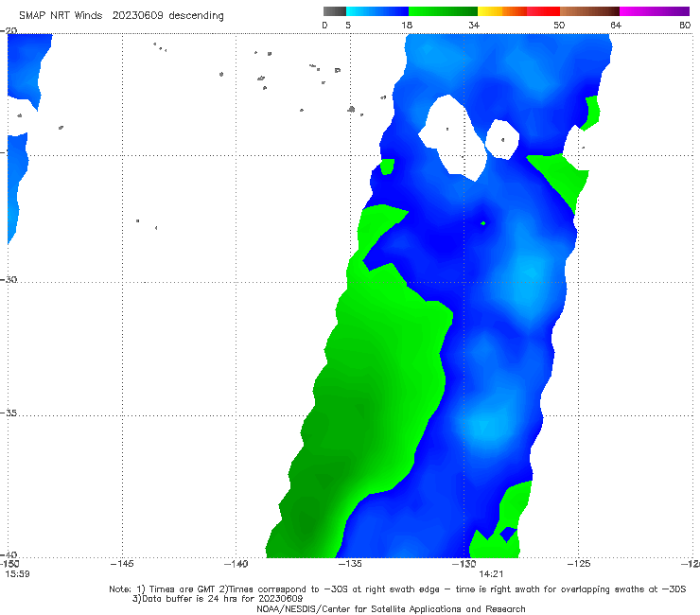Click the 'Note: 1) Times are GMT' line
This screenshot has width=700, height=615.
coord(397,589)
